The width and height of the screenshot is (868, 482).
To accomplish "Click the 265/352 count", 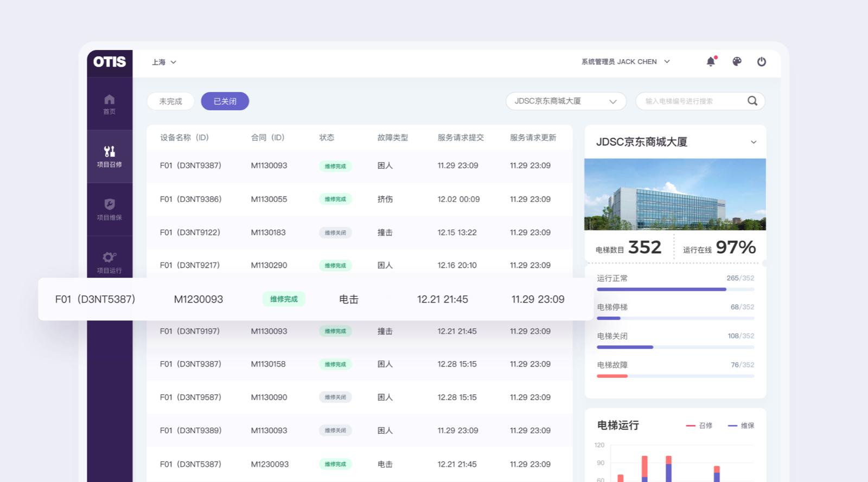I will [741, 278].
